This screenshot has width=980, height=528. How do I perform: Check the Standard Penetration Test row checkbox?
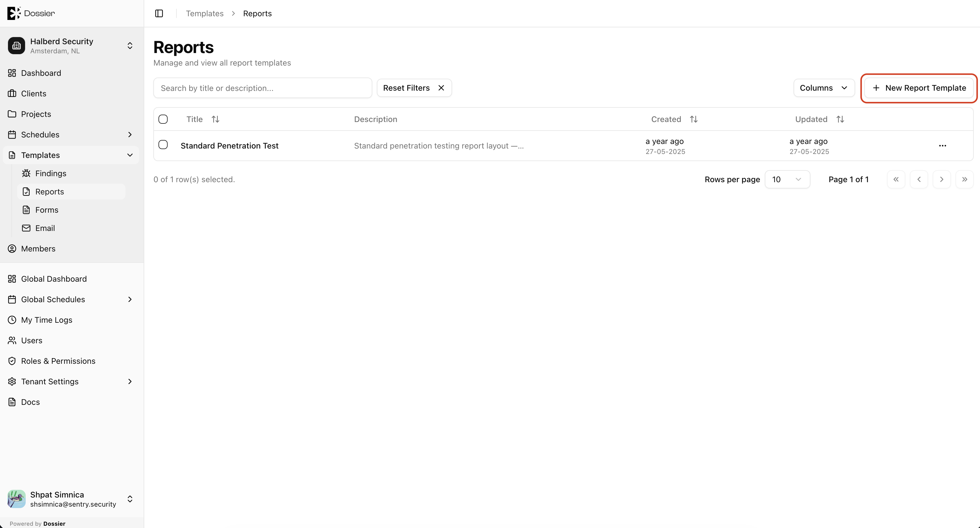pyautogui.click(x=163, y=145)
